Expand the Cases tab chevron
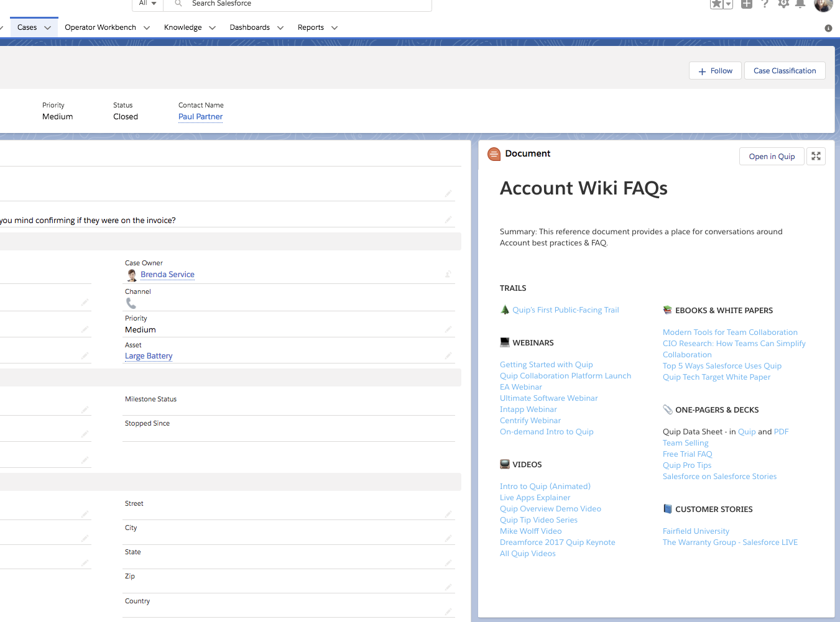 click(x=47, y=28)
